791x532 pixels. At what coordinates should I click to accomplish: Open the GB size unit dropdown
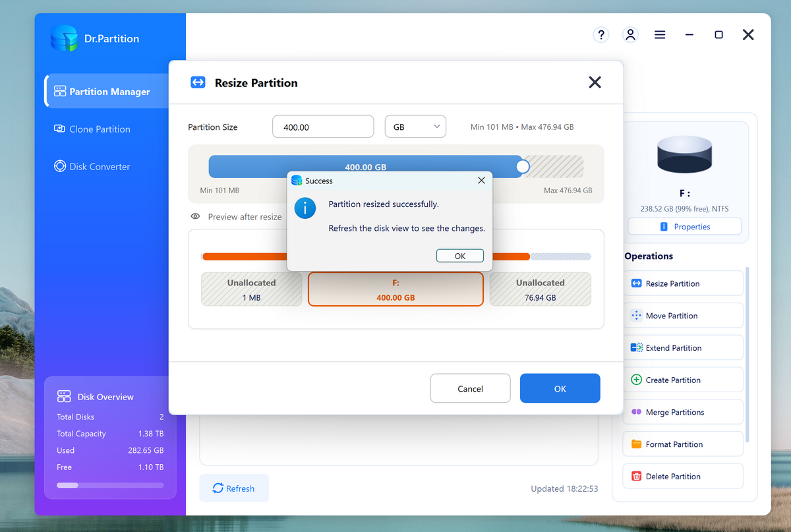coord(415,127)
